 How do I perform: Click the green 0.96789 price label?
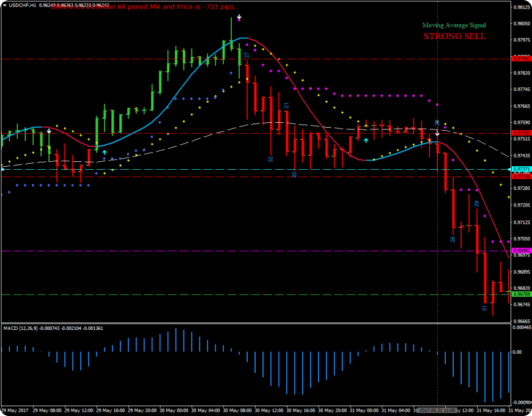pos(520,294)
